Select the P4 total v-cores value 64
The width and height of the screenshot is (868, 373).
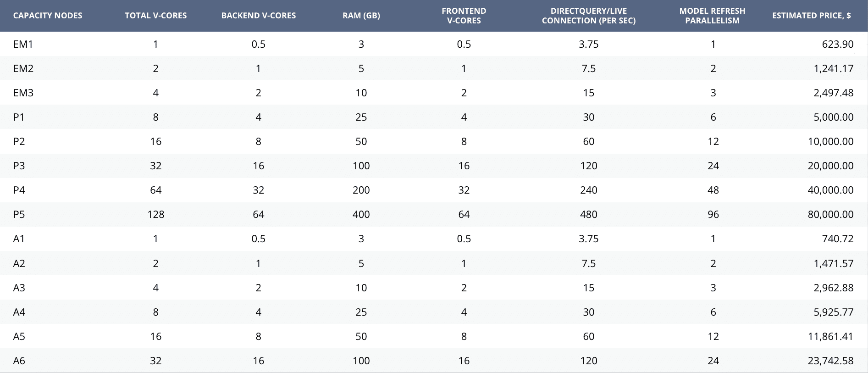pos(156,190)
